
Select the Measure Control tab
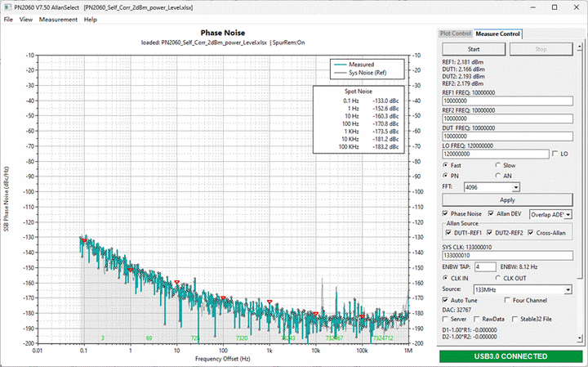point(497,34)
